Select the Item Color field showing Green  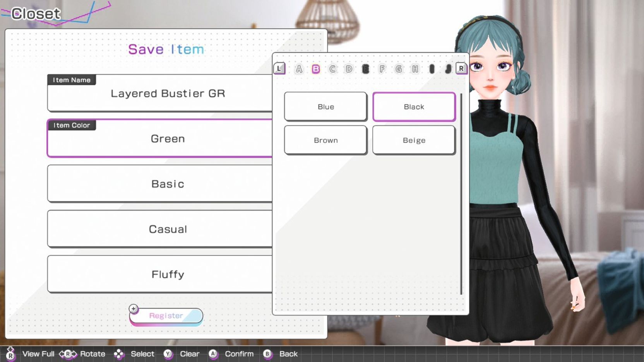pos(160,138)
